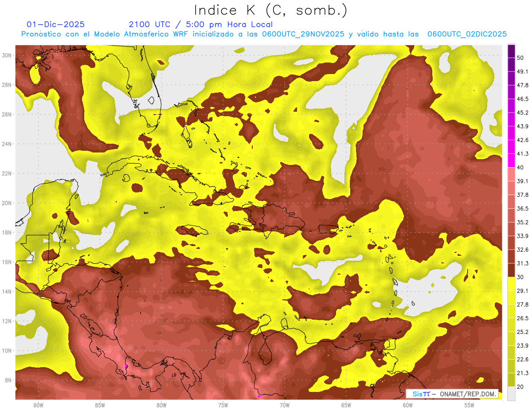This screenshot has width=532, height=411.
Task: Click the 23.9 value on the color scale
Action: click(523, 346)
